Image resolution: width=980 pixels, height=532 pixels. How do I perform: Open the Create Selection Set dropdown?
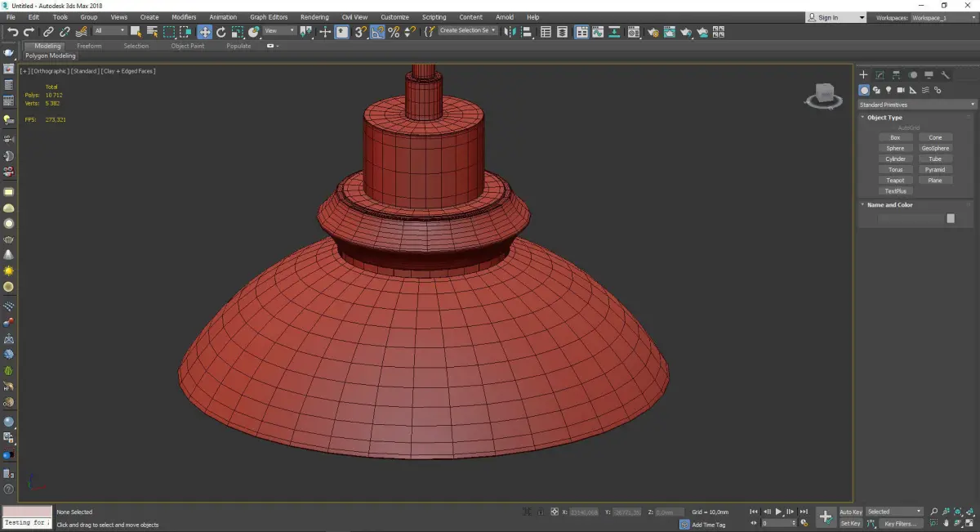tap(468, 30)
